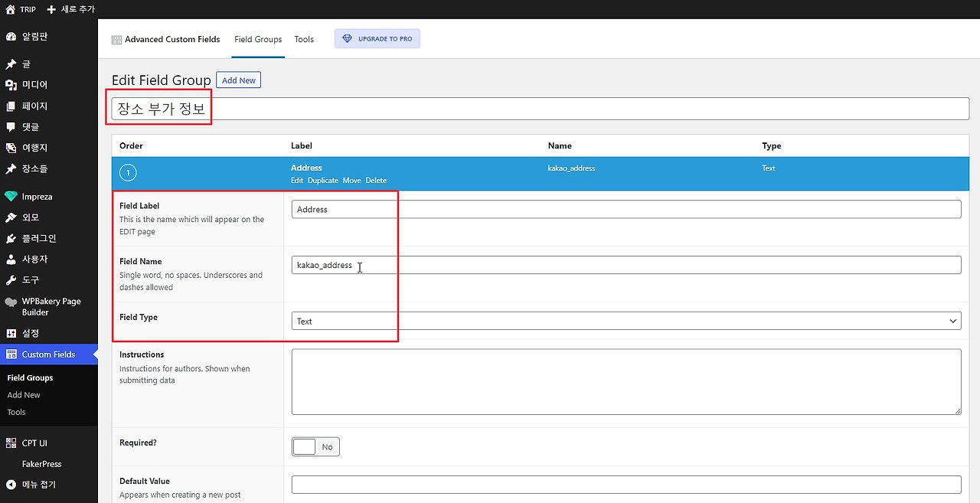Click the 사용자 users icon
This screenshot has height=503, width=980.
point(11,260)
